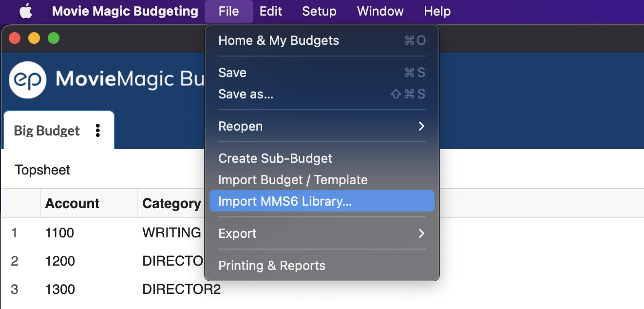Select Save from the File menu

point(322,73)
